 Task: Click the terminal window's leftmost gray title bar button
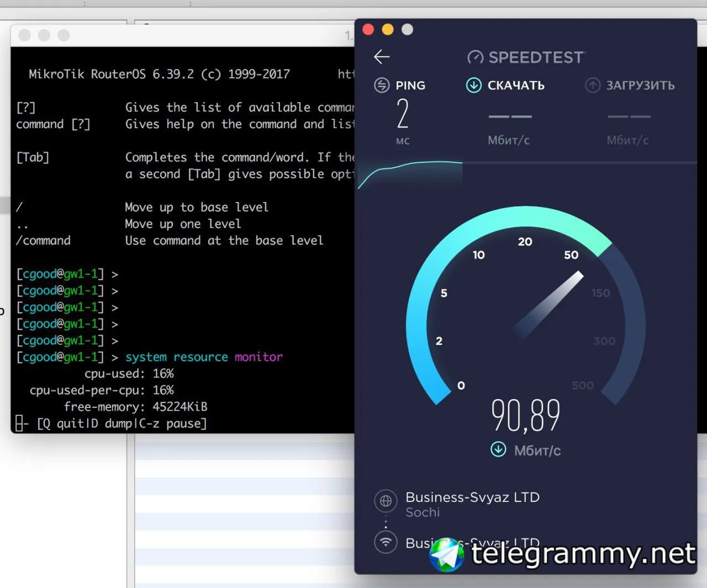click(x=24, y=35)
